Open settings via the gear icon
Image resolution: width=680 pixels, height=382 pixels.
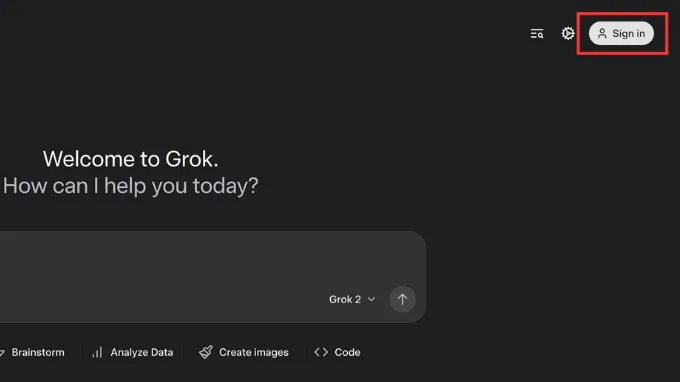tap(568, 33)
